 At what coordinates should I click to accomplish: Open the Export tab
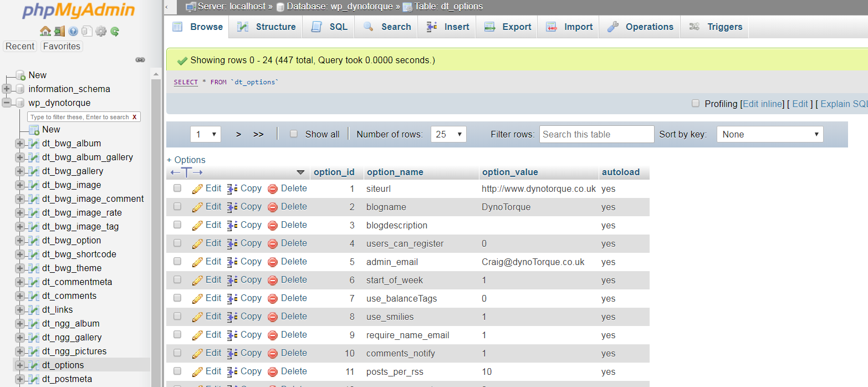click(507, 27)
